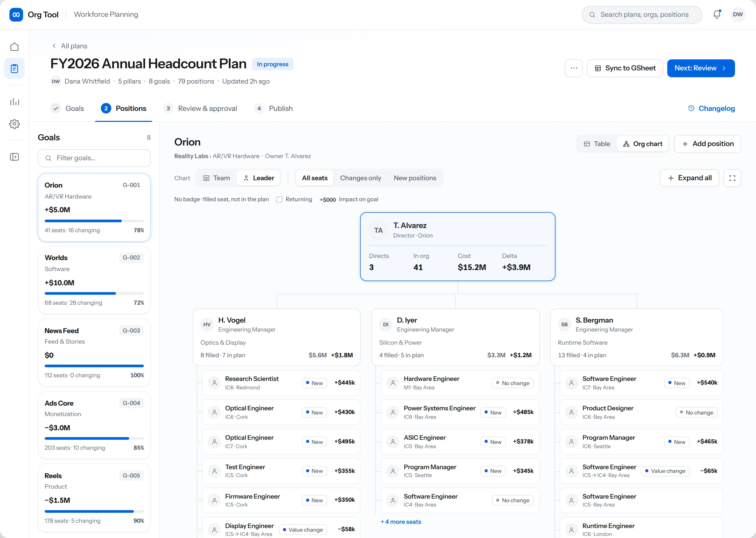Click the back chevron beside All plans
756x538 pixels.
click(54, 46)
